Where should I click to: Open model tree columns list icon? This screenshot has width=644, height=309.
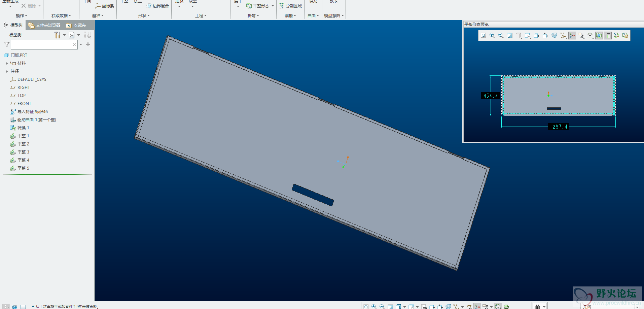72,35
